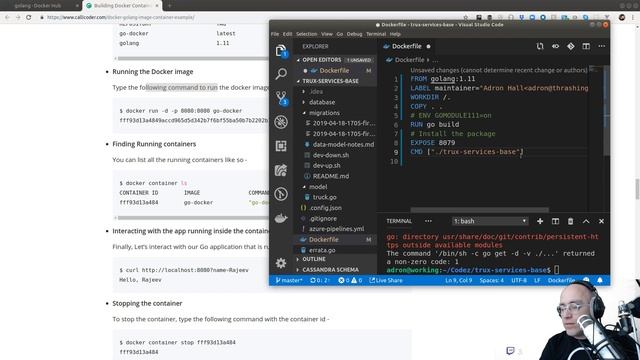Expand the Cassandra Schema section

(x=335, y=269)
